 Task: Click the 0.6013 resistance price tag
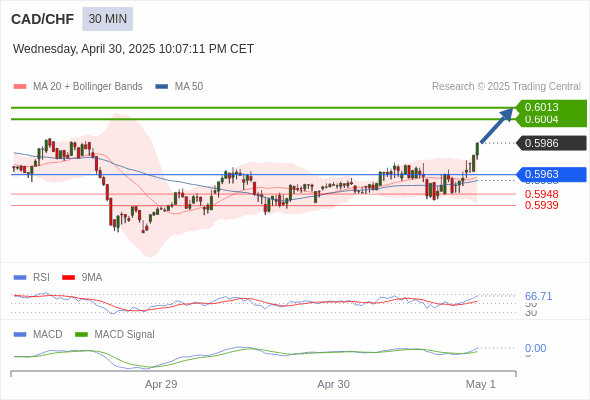click(x=541, y=107)
